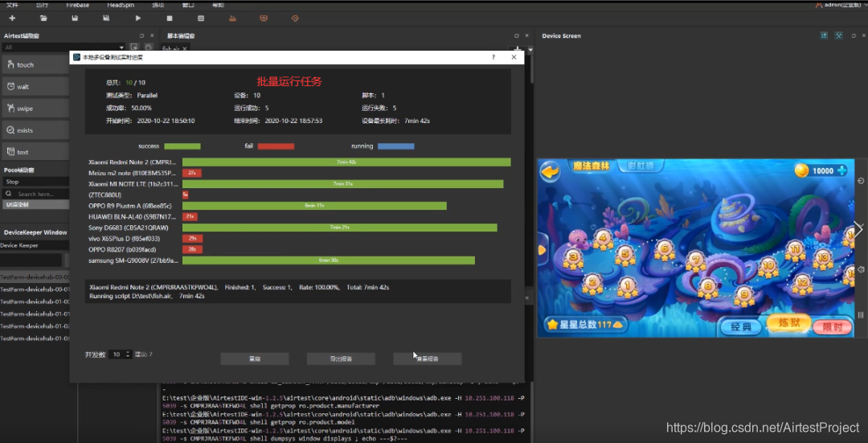
Task: Click the new script plus icon
Action: 12,18
